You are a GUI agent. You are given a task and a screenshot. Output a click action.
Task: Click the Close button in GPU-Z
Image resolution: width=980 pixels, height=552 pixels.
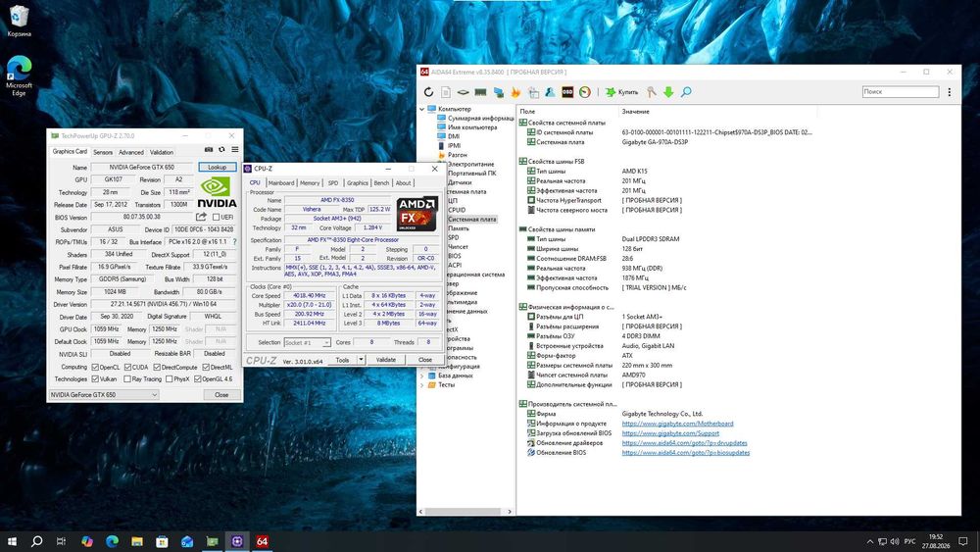[x=221, y=394]
